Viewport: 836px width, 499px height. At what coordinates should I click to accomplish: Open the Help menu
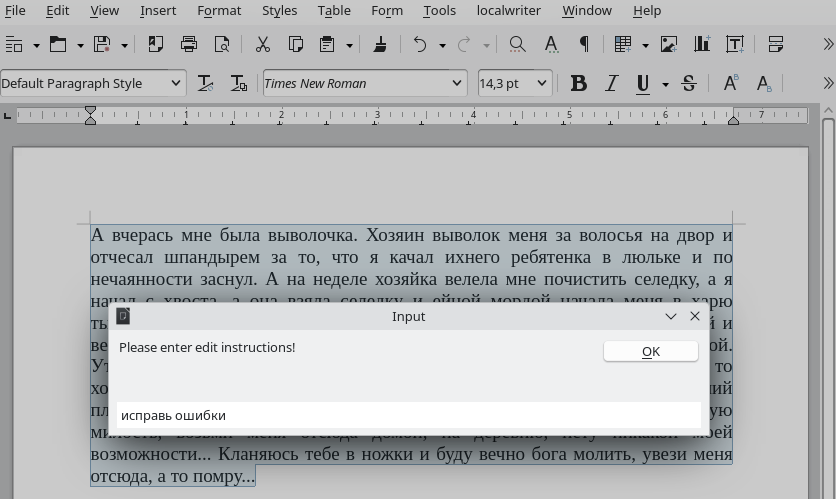(x=647, y=11)
